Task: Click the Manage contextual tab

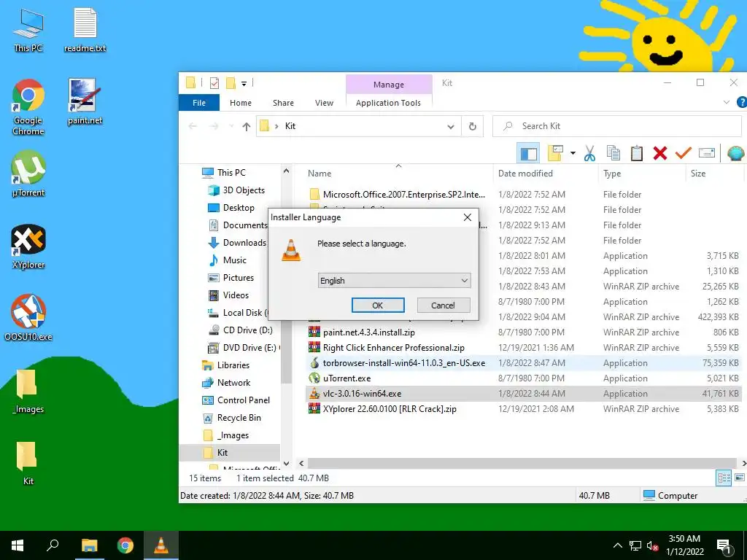Action: (x=388, y=85)
